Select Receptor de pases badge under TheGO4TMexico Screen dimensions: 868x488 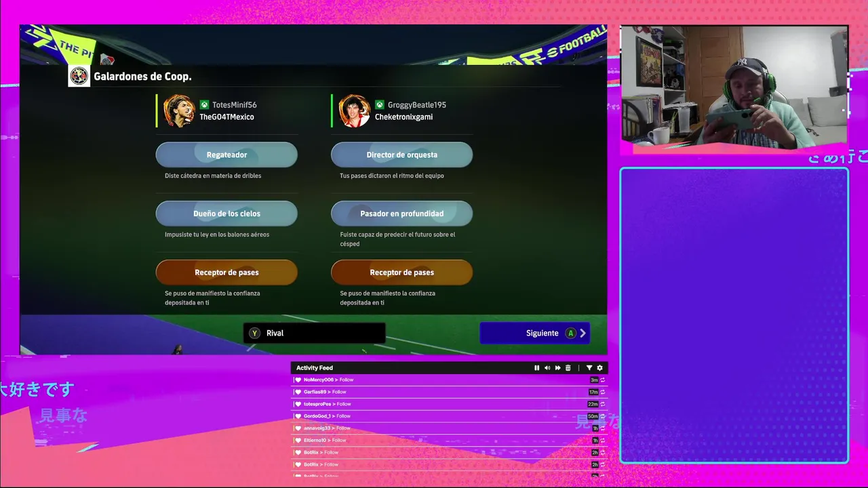tap(226, 272)
